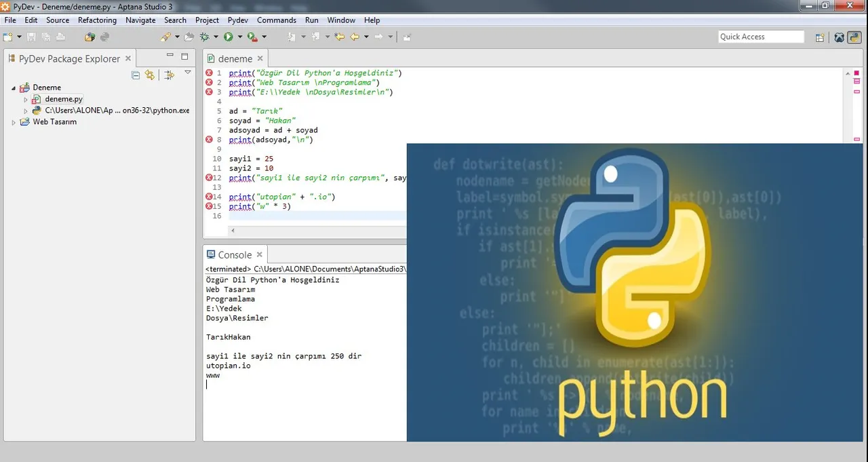The width and height of the screenshot is (868, 462).
Task: Run the script with the green Run button
Action: click(x=229, y=37)
